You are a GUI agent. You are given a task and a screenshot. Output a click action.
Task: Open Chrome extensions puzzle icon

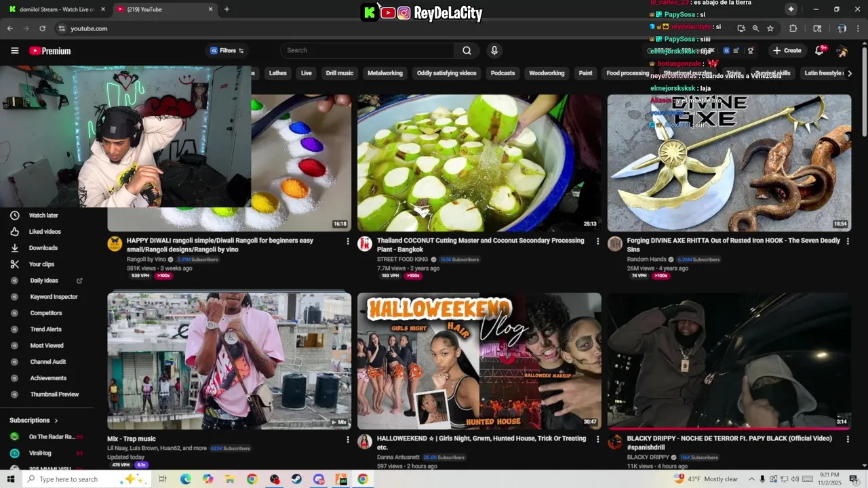(x=793, y=28)
